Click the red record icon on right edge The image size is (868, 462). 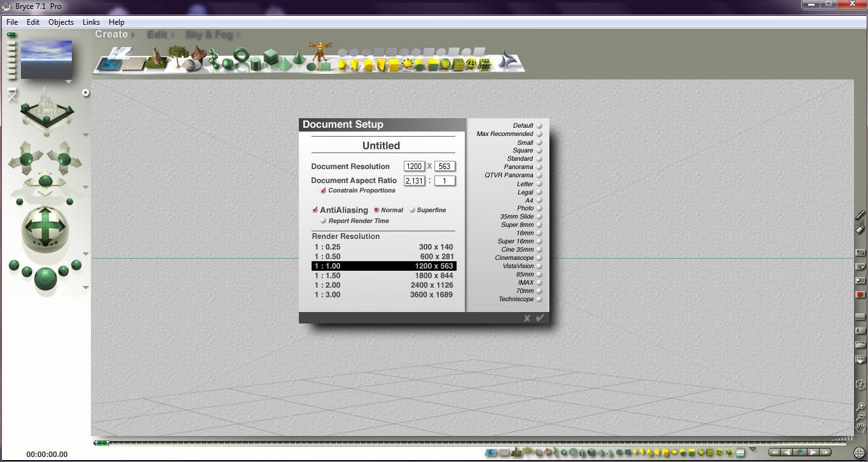click(860, 294)
